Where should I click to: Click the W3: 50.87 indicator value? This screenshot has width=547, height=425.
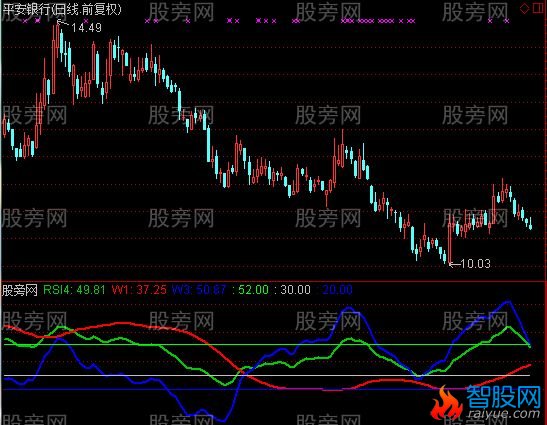199,290
